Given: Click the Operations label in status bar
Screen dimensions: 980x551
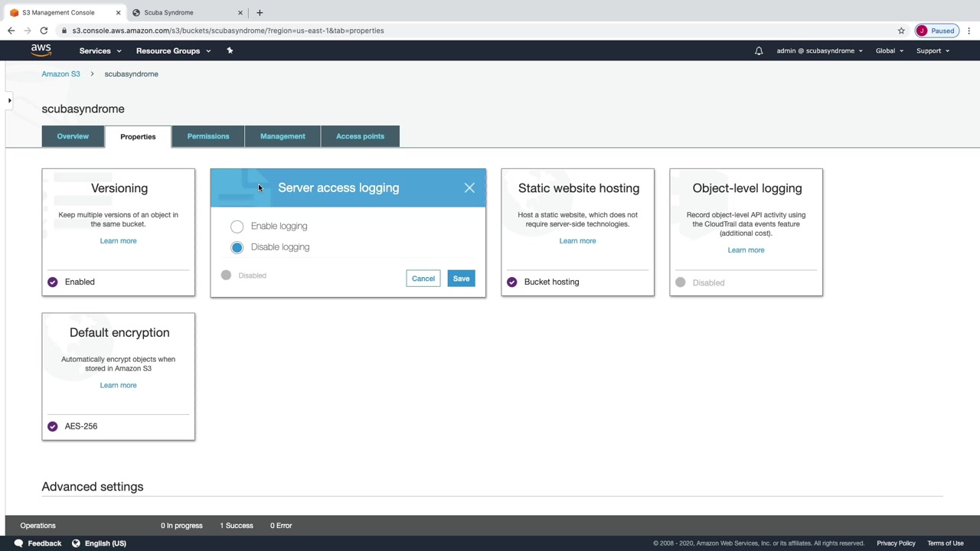Looking at the screenshot, I should tap(38, 526).
